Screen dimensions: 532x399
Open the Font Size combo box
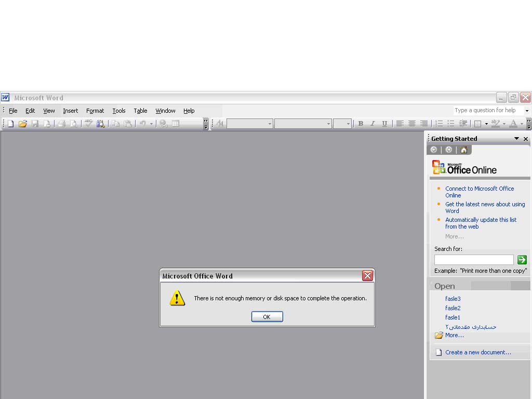(x=342, y=124)
